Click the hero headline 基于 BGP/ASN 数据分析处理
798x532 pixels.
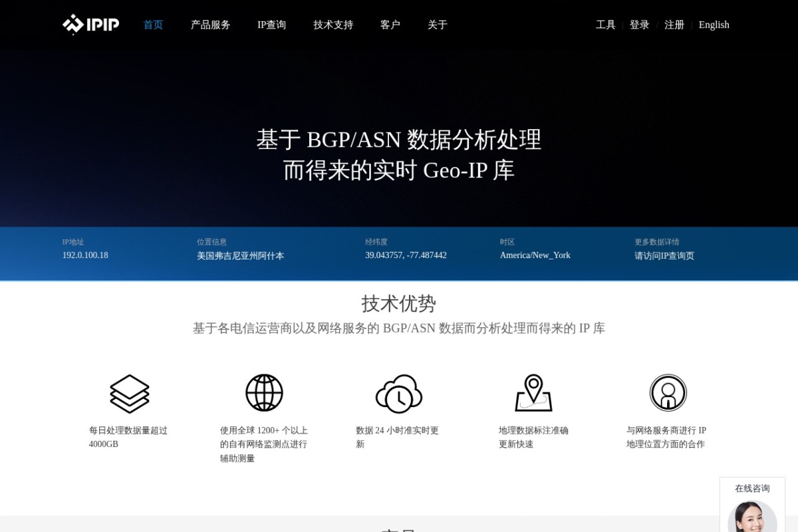[399, 140]
